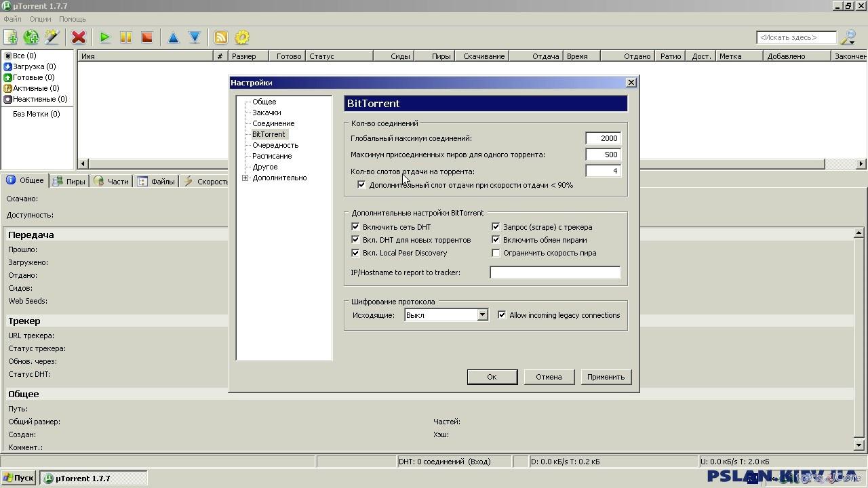Open the 'Исходящие' encryption dropdown

click(x=482, y=315)
